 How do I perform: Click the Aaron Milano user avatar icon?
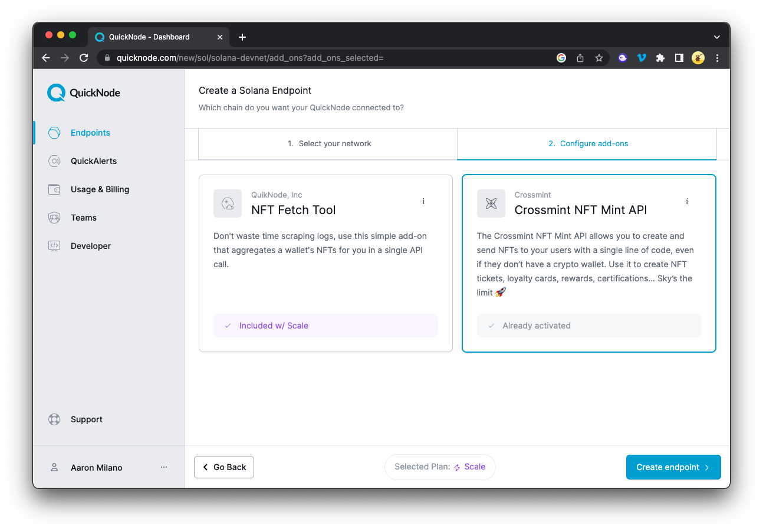(54, 468)
